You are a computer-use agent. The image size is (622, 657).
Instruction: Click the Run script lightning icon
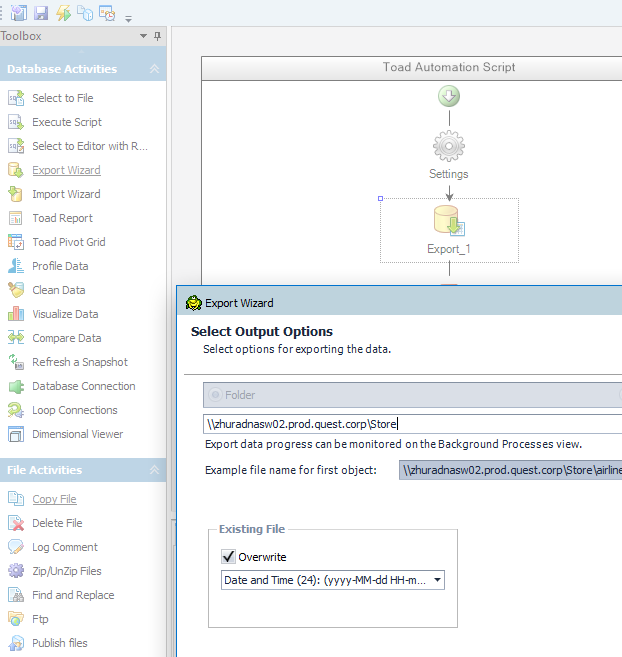63,13
